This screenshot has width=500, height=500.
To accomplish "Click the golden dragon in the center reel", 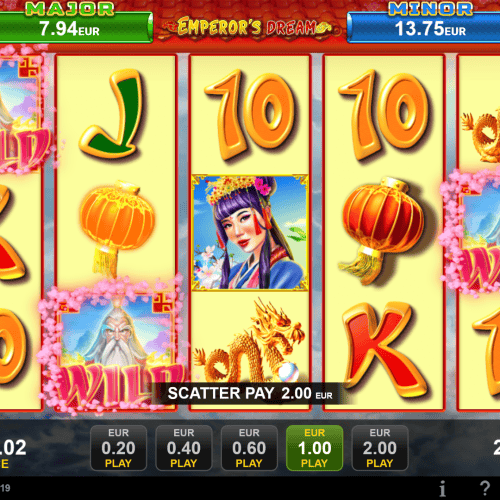I will click(x=249, y=342).
